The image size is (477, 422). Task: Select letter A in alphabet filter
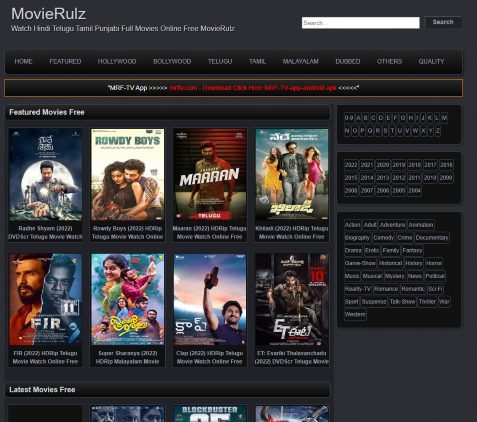(x=358, y=118)
